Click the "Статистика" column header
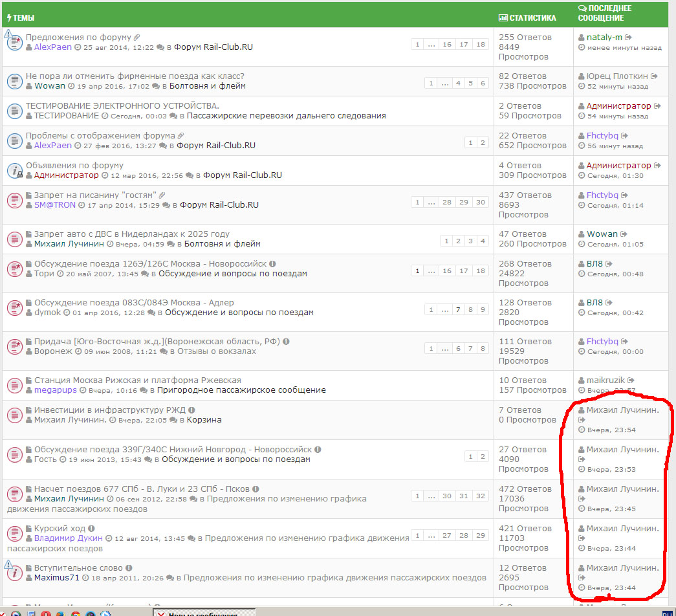 pos(527,18)
